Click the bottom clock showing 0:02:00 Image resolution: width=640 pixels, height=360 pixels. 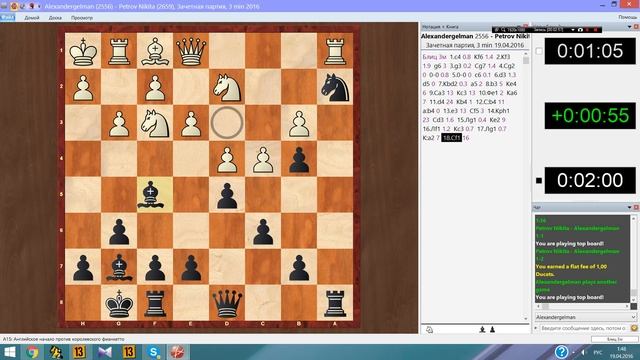(590, 180)
